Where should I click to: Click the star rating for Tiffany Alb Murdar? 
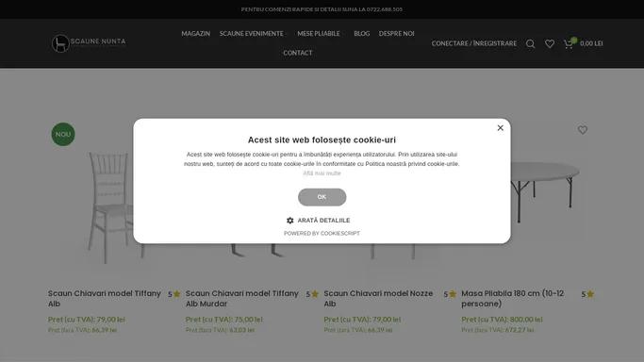tap(312, 294)
